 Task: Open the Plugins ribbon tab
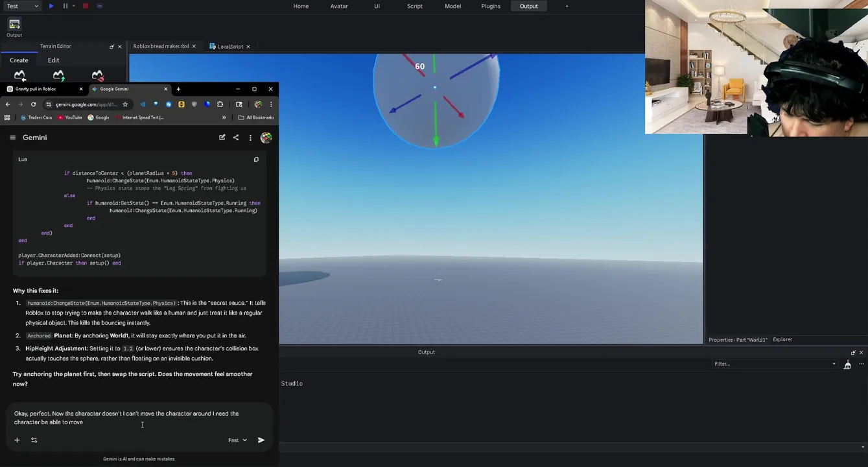click(x=491, y=6)
